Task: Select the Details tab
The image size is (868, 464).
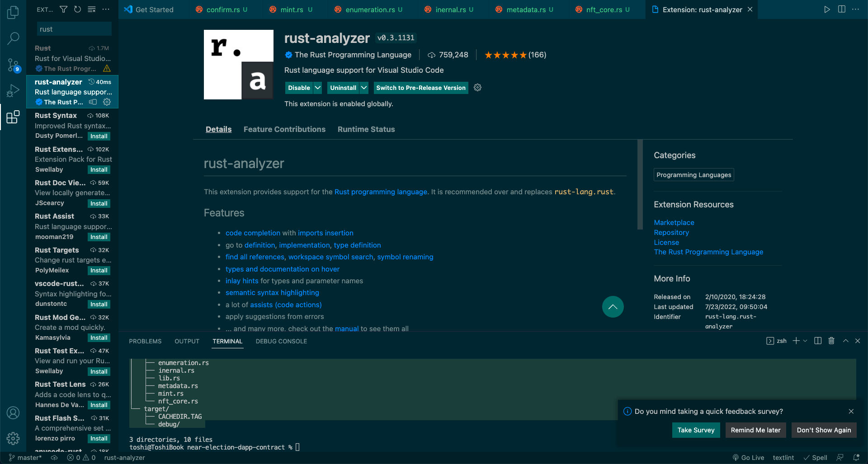Action: pos(218,129)
